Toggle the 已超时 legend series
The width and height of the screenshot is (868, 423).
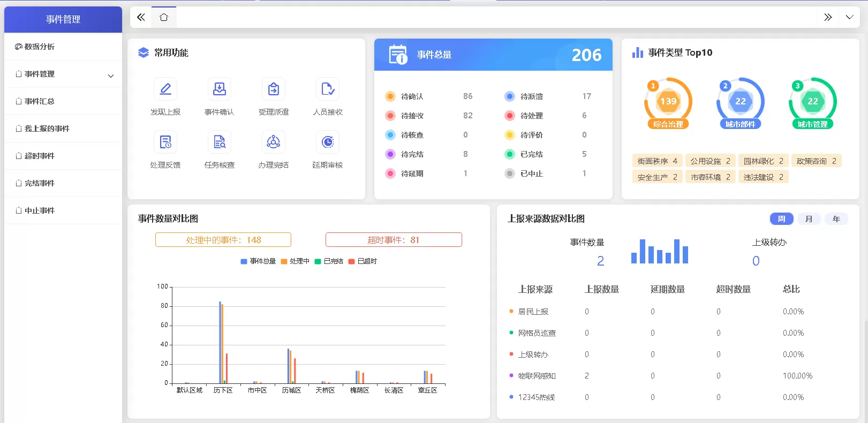363,261
